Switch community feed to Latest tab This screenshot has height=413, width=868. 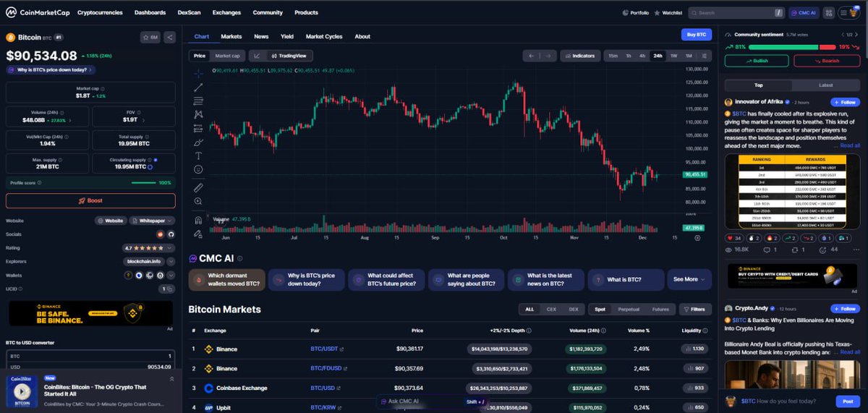click(825, 85)
